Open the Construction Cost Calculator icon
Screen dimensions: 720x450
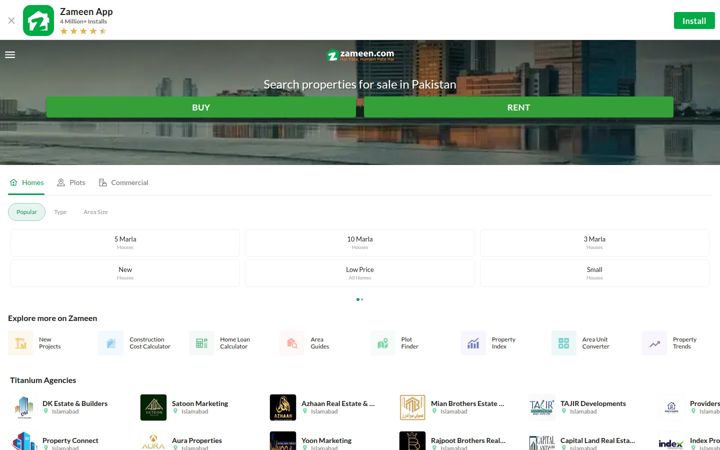[111, 343]
